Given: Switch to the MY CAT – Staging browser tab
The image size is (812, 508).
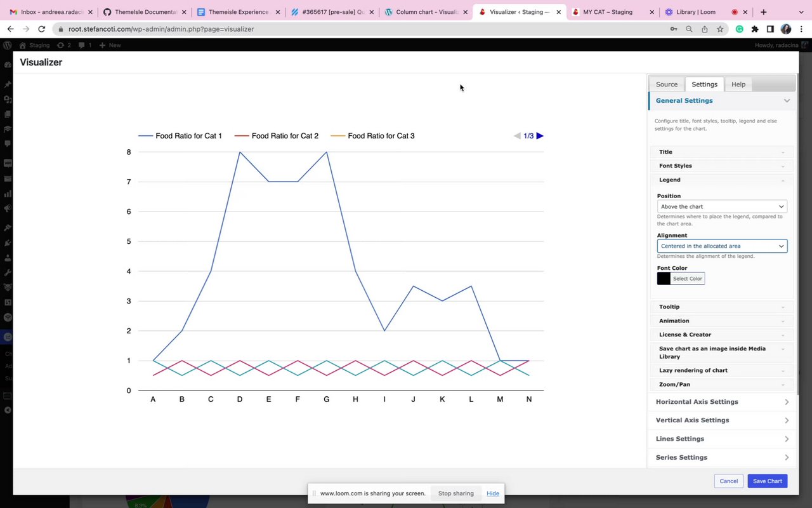Looking at the screenshot, I should click(607, 12).
